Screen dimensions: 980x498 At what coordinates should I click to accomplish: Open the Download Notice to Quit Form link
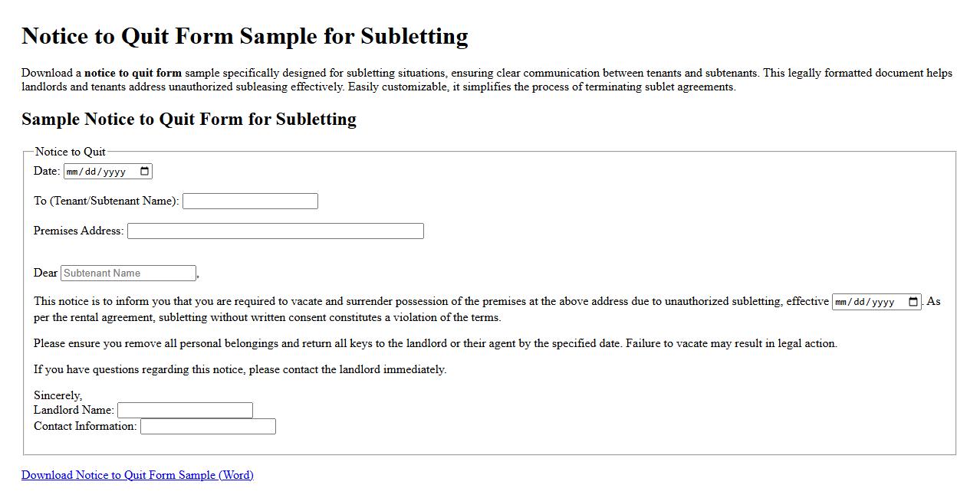[x=137, y=475]
